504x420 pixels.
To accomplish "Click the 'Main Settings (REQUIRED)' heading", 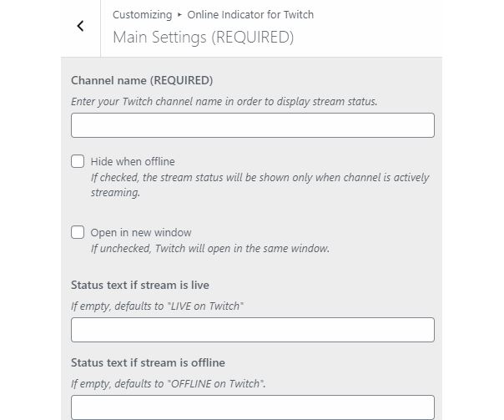I will pos(203,38).
